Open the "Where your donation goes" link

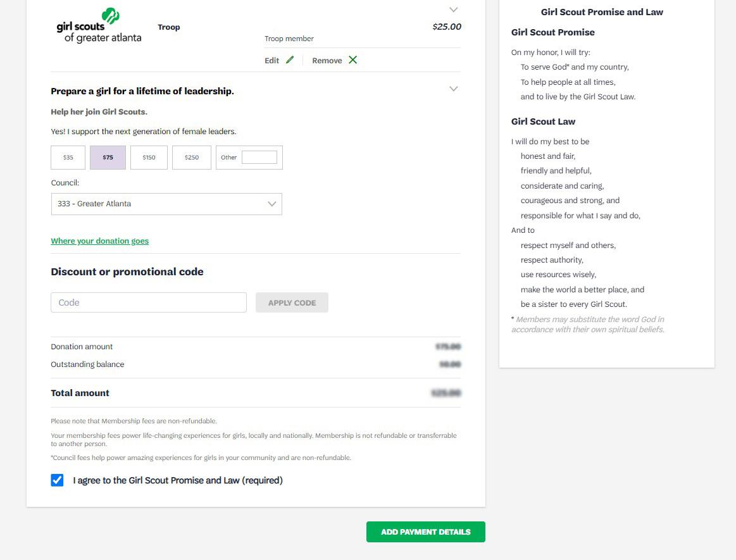(x=100, y=241)
